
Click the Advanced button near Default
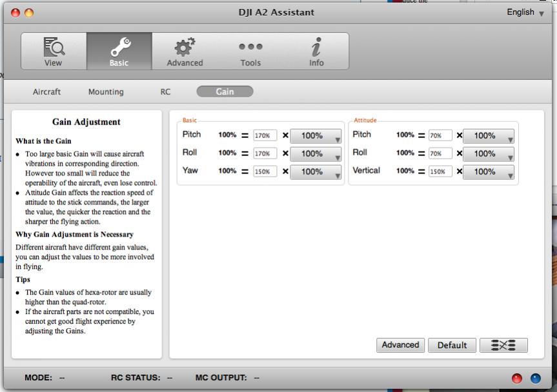click(400, 345)
